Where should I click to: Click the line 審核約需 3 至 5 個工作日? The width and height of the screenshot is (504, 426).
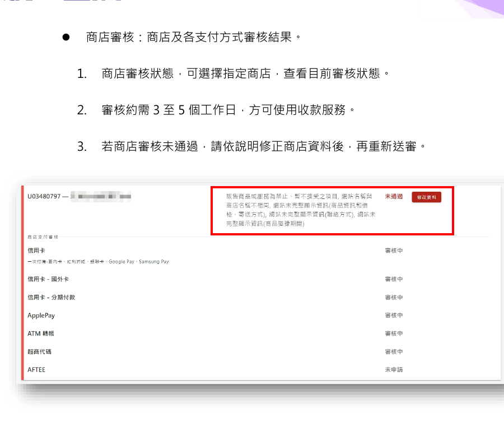(228, 110)
